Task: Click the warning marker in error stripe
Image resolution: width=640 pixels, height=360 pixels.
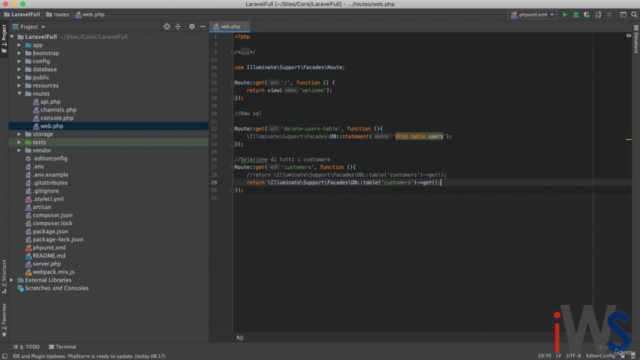Action: (629, 140)
